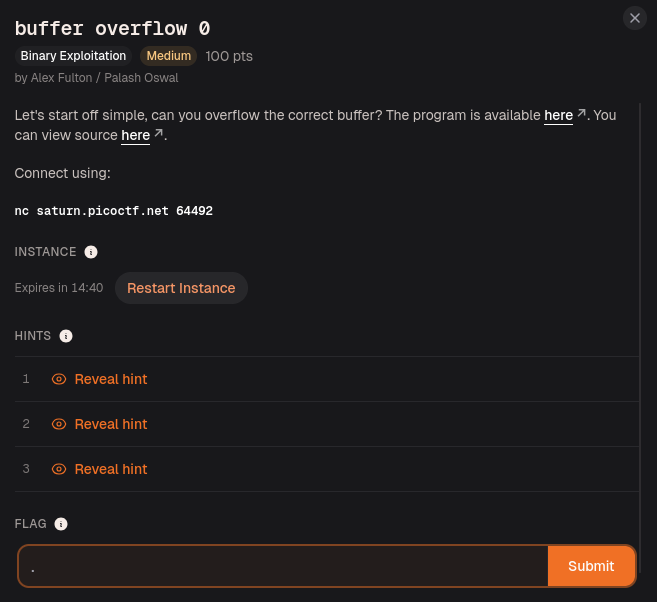Close the challenge dialog with X icon

pyautogui.click(x=635, y=18)
